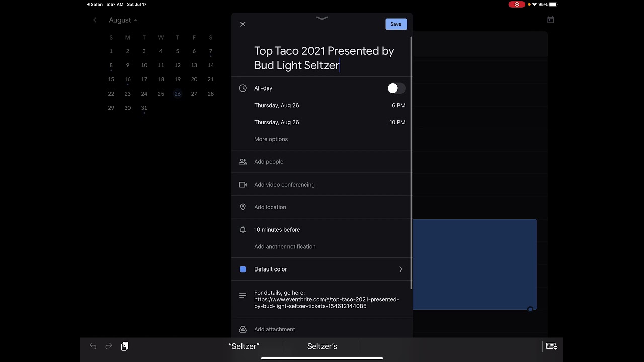Viewport: 644px width, 362px height.
Task: Choose Add attachment
Action: coord(275,329)
